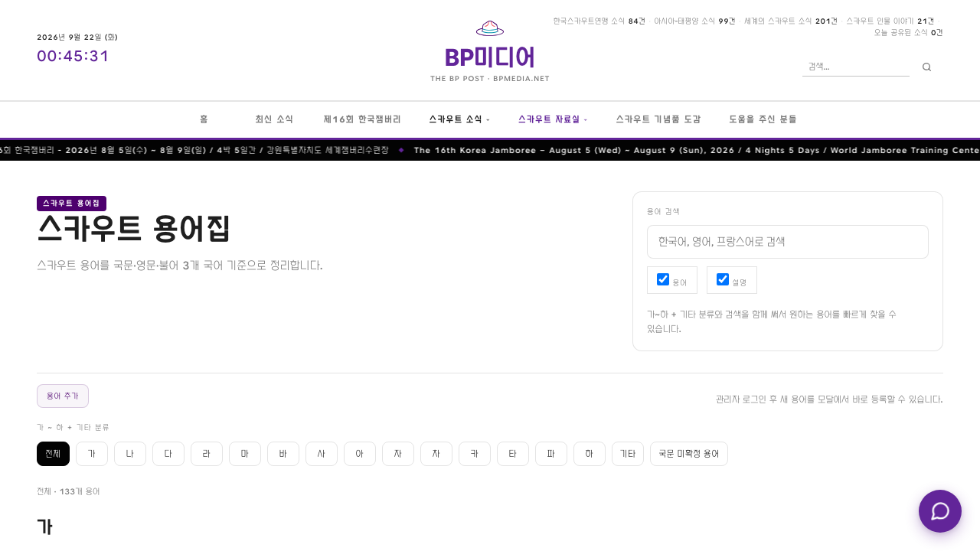Filter terms by 기타 category
This screenshot has width=980, height=551.
tap(628, 454)
